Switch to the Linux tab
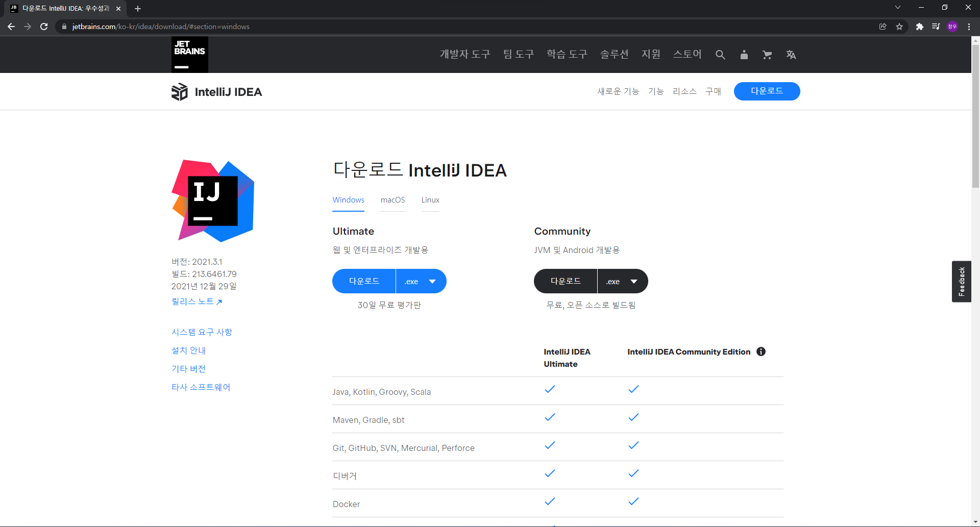This screenshot has width=980, height=527. coord(430,200)
